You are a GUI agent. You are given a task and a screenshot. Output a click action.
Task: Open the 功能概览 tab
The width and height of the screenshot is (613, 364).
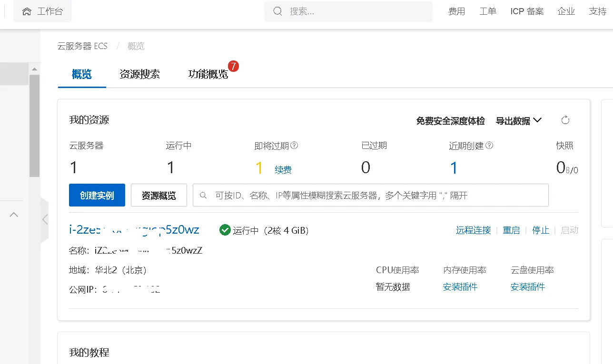[208, 74]
